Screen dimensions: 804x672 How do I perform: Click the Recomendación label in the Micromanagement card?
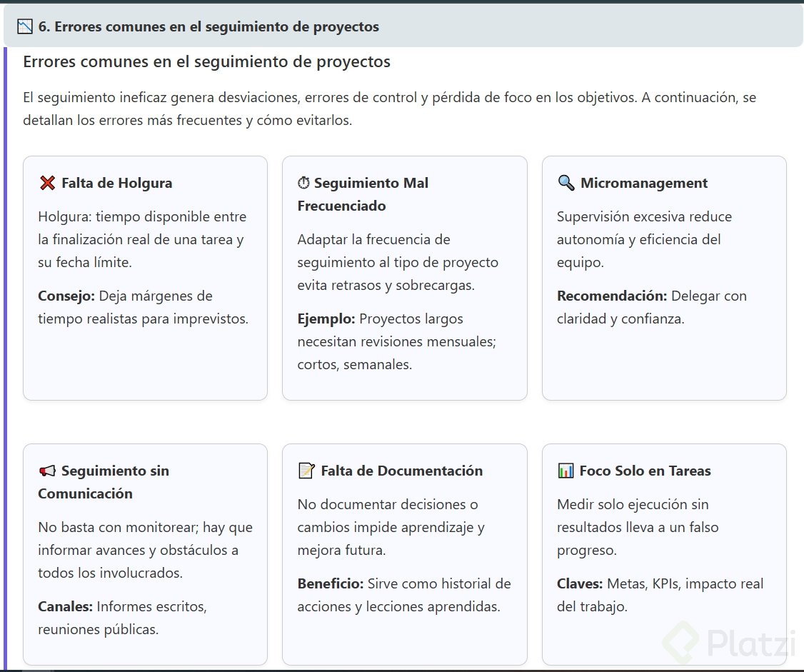click(x=612, y=296)
